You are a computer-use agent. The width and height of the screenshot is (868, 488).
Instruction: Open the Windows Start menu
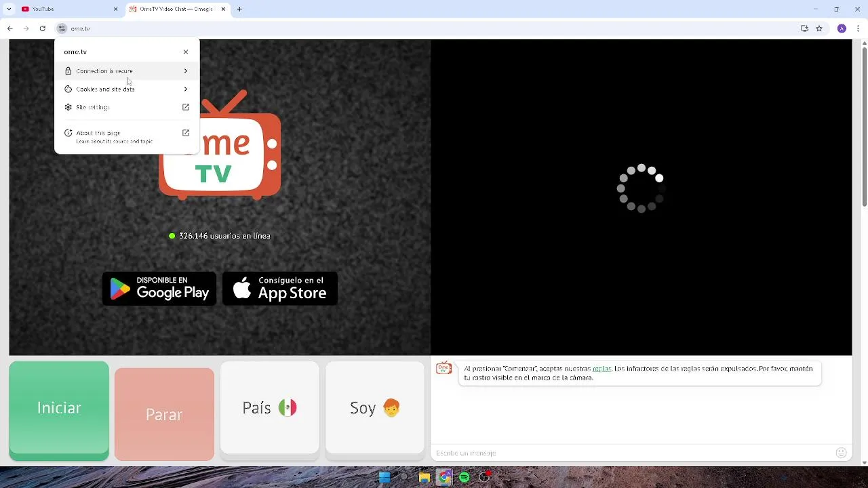pos(384,477)
